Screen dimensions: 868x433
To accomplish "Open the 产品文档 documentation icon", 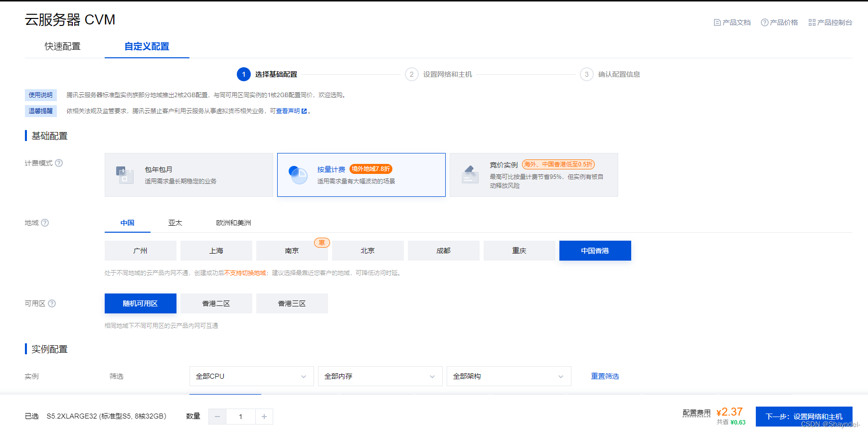I will pyautogui.click(x=717, y=22).
